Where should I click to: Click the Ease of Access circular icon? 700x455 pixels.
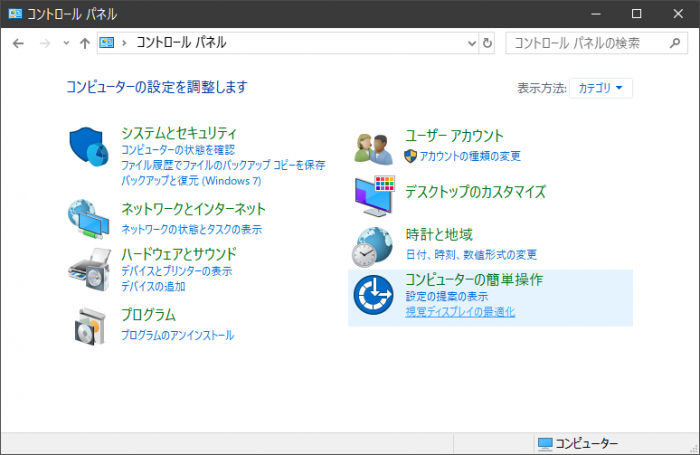click(373, 295)
